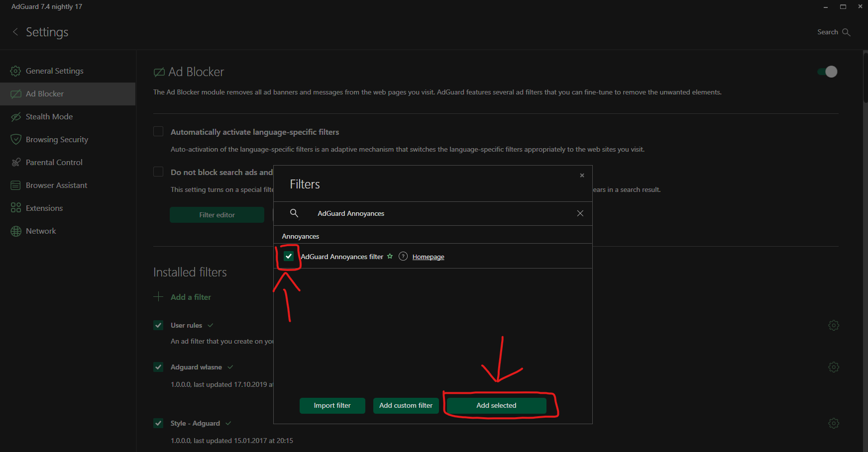Open the Search magnifier icon
Image resolution: width=868 pixels, height=452 pixels.
pyautogui.click(x=846, y=32)
